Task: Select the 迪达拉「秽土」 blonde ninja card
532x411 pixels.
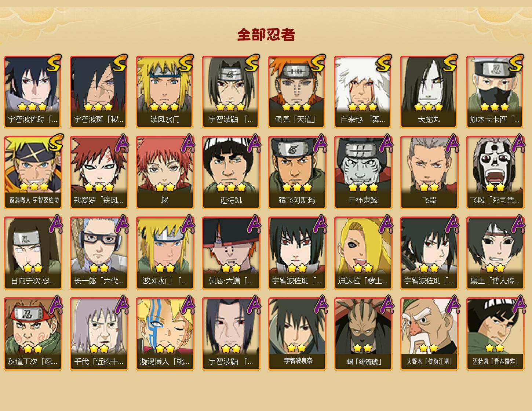Action: (x=363, y=253)
